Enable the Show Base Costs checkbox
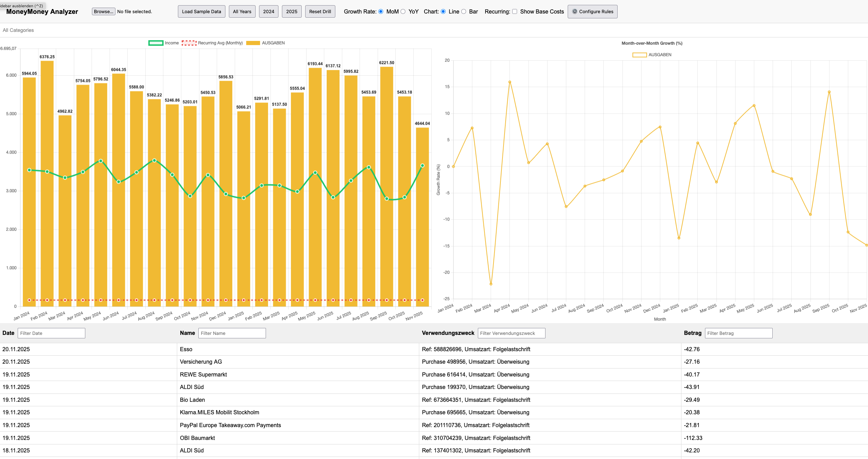 [x=515, y=11]
